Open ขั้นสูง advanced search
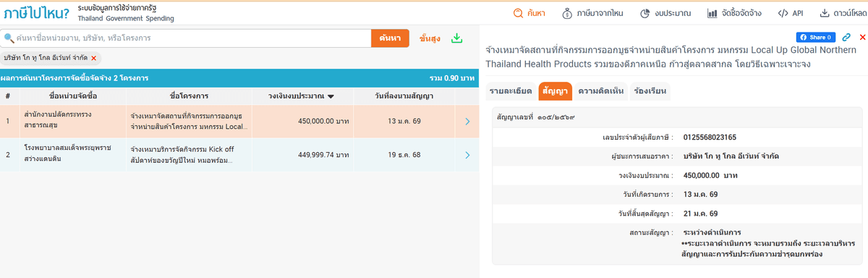 pos(429,38)
